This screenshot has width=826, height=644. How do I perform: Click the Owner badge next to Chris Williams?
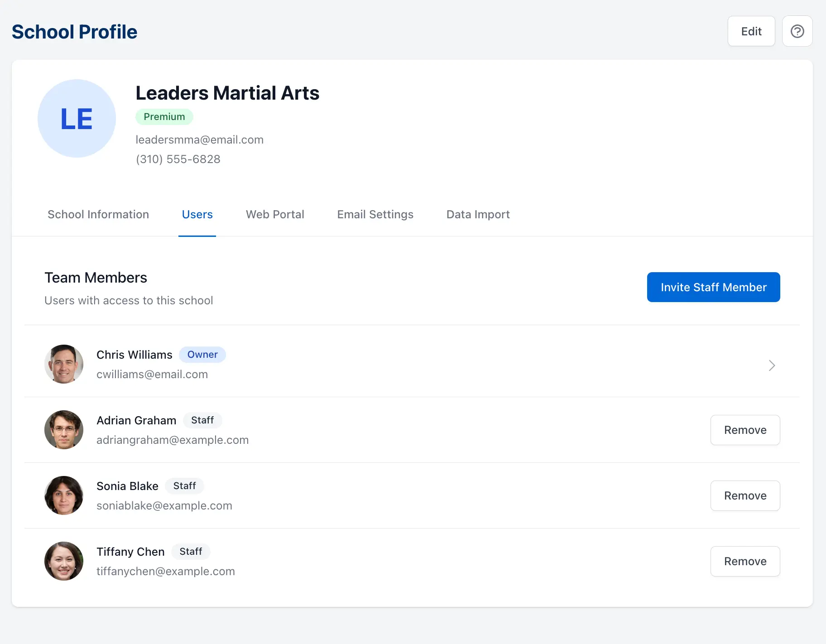click(202, 354)
